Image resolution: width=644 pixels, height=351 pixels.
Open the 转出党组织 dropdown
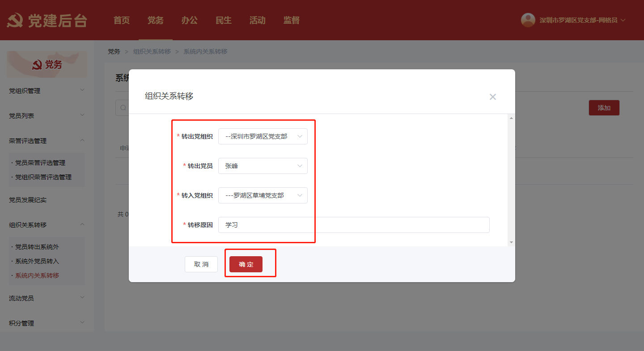(263, 136)
